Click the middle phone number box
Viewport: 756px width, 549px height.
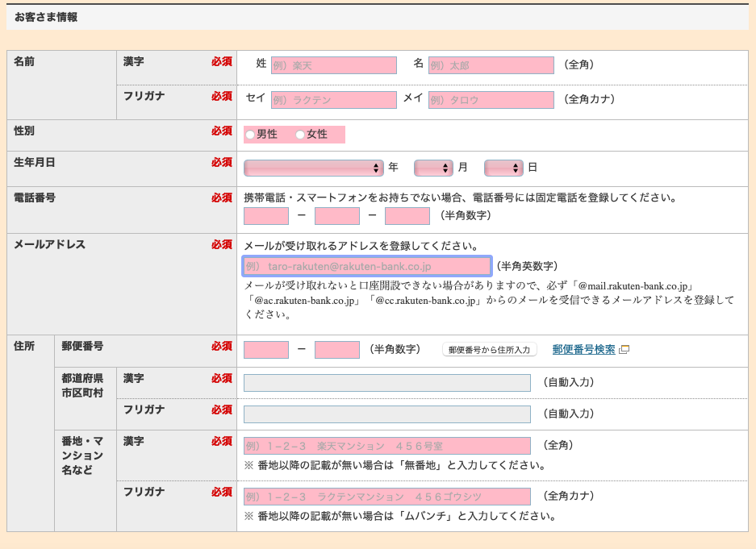click(x=337, y=216)
